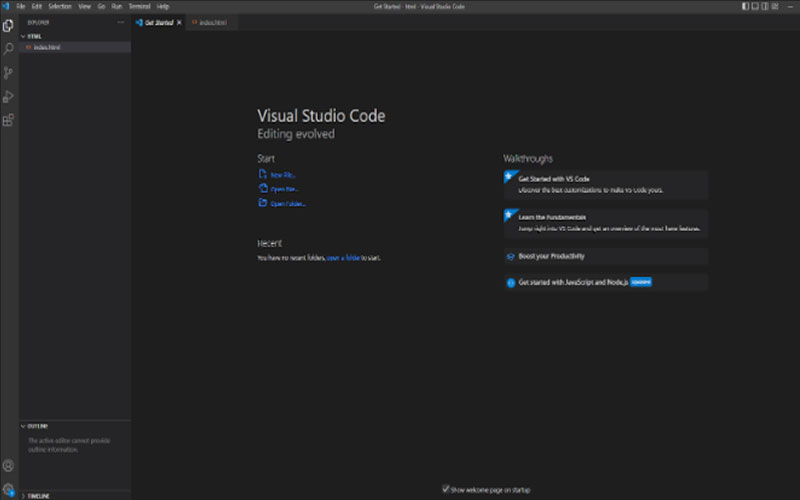Open the Explorer view in activity bar
This screenshot has height=500, width=800.
coord(8,26)
